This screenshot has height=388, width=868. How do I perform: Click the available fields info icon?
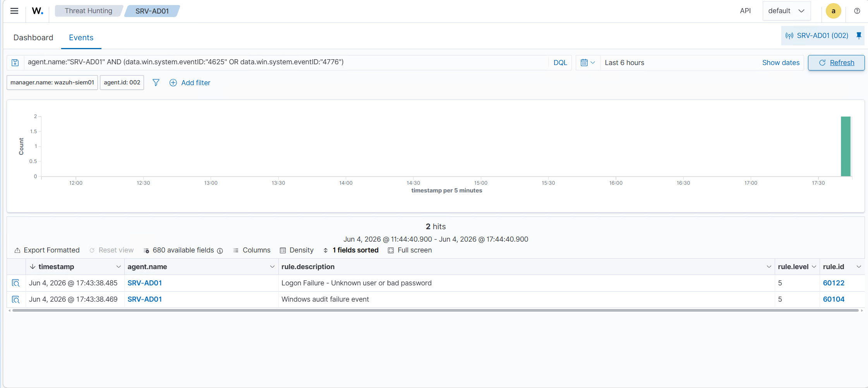tap(220, 251)
